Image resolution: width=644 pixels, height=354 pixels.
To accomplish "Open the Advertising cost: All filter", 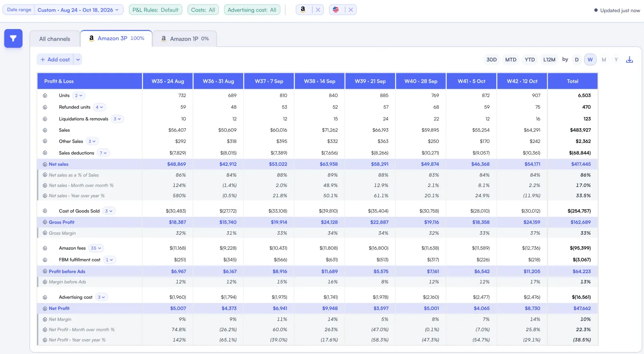I will pos(252,10).
